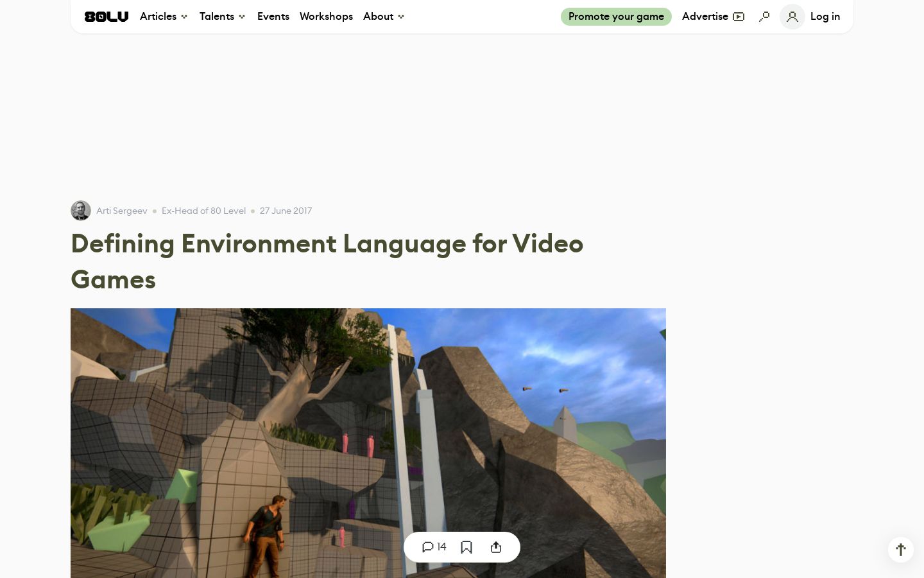Select the 'Ex-Head of 80 Level' text

[x=203, y=211]
